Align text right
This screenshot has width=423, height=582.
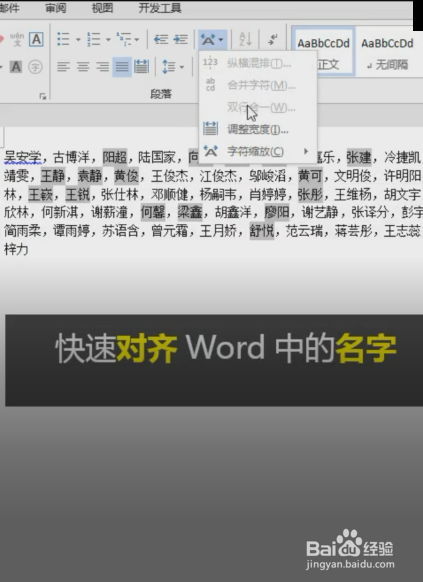(x=102, y=67)
